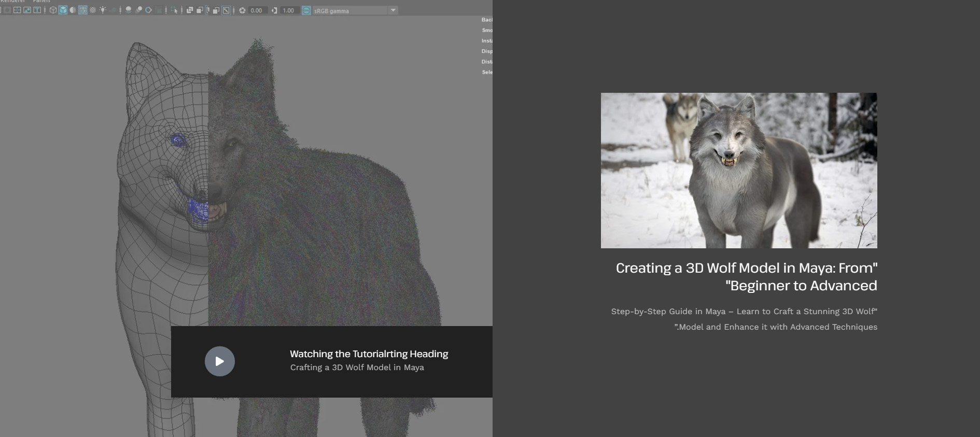The height and width of the screenshot is (437, 980).
Task: Toggle smooth shade all cube icon
Action: pyautogui.click(x=63, y=10)
